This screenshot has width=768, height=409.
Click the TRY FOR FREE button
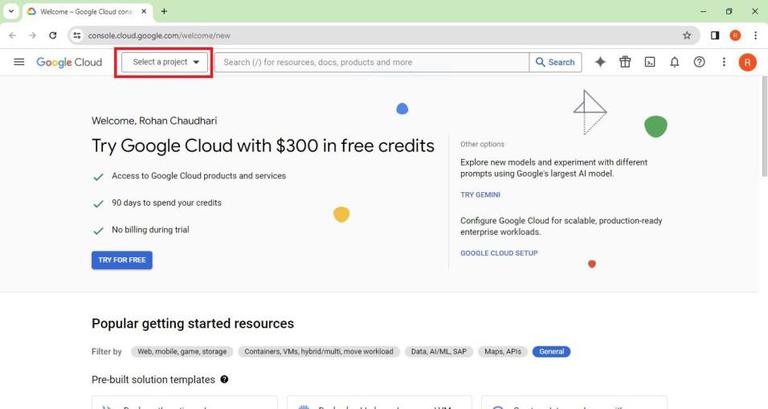[122, 260]
